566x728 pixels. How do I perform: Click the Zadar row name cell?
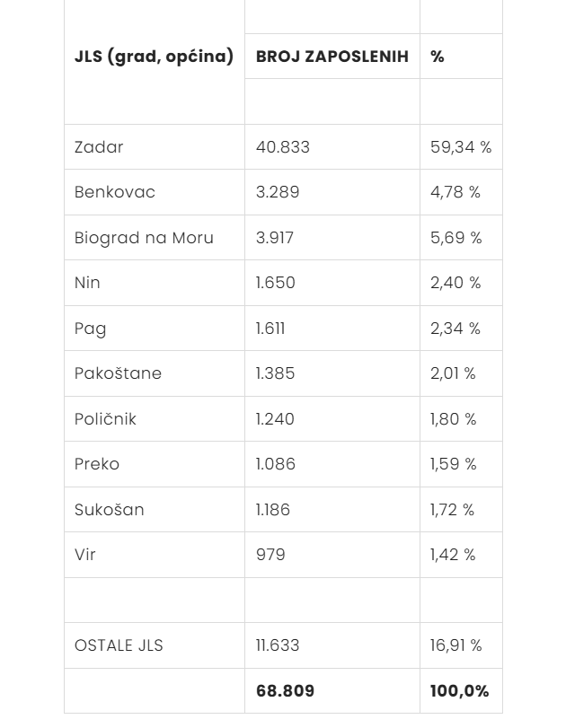(99, 147)
